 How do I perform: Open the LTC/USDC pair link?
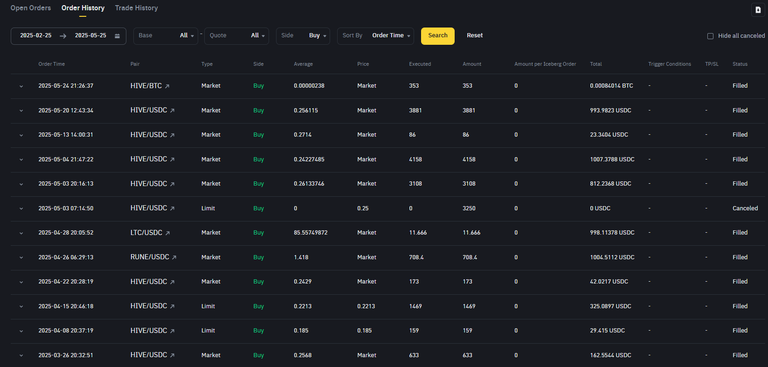(x=146, y=233)
